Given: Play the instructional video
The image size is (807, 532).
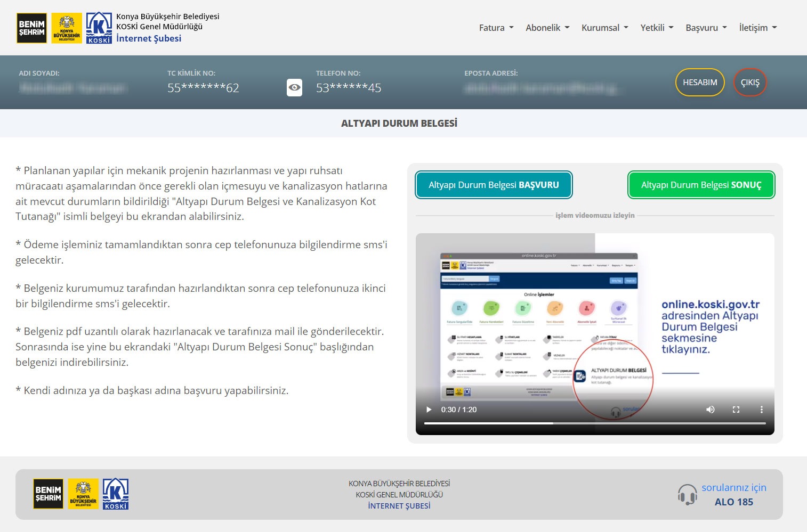Looking at the screenshot, I should tap(429, 410).
